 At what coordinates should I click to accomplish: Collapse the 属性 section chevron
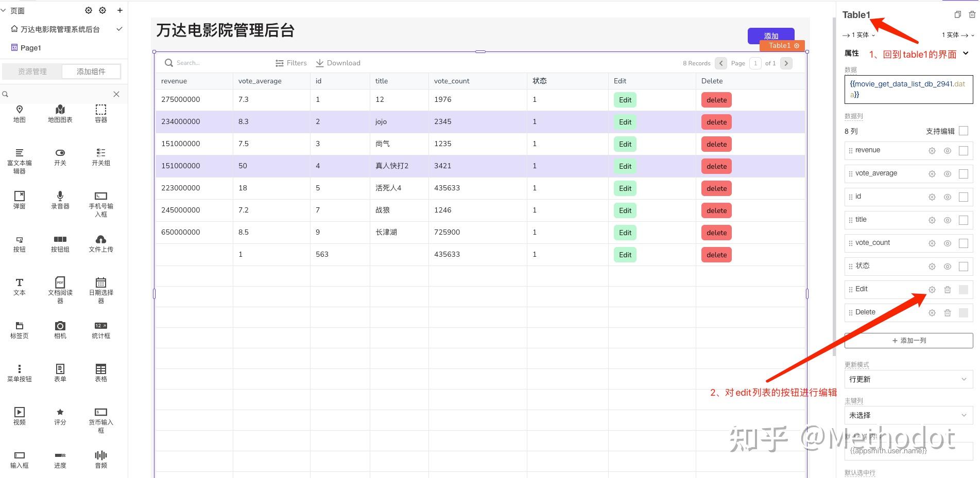click(x=966, y=53)
